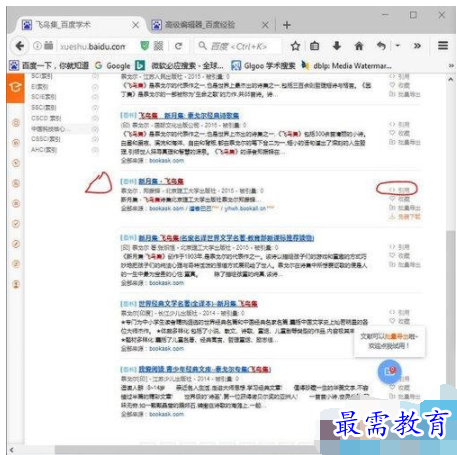
Task: Go to the browser home page icon
Action: click(x=359, y=46)
